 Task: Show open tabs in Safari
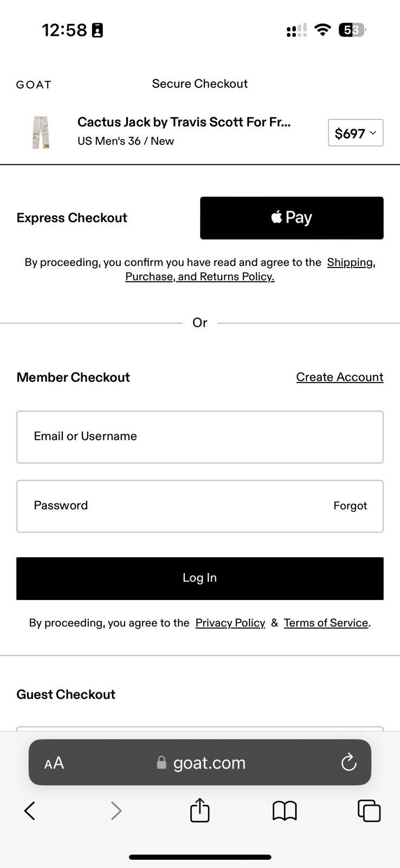coord(369,811)
